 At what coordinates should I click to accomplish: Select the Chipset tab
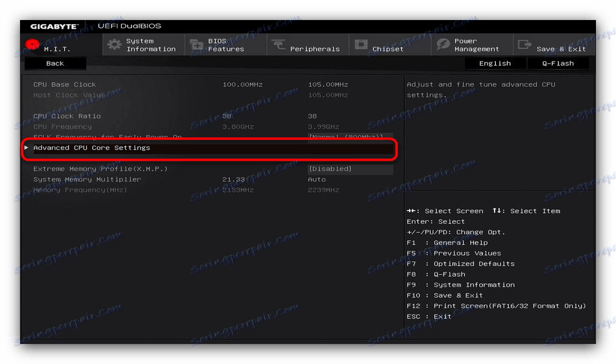[x=390, y=44]
